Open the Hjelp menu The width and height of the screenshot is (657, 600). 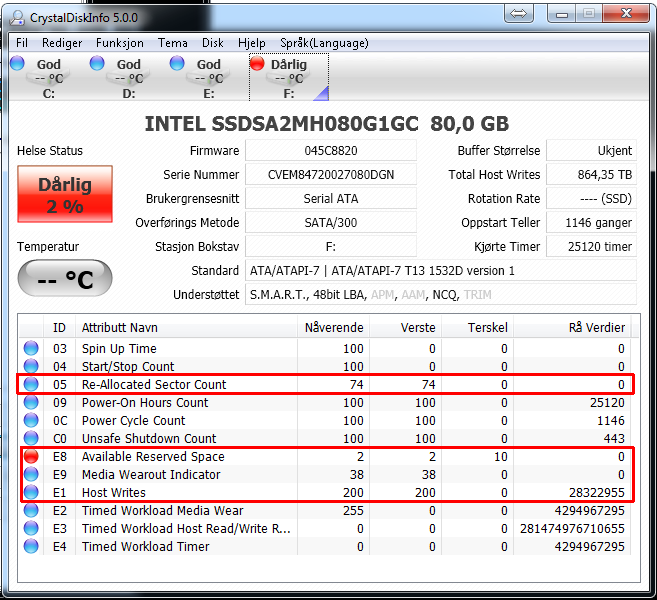[252, 43]
